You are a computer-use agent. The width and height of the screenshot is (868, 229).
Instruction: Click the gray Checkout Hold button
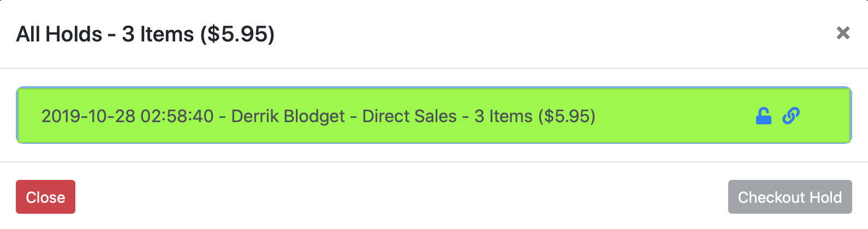(x=790, y=197)
